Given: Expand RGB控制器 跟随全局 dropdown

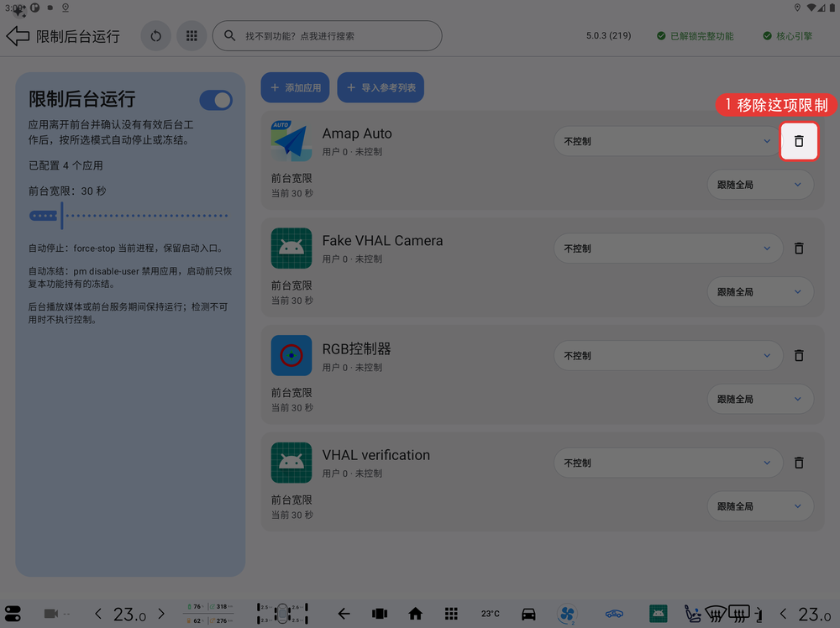Looking at the screenshot, I should [760, 399].
